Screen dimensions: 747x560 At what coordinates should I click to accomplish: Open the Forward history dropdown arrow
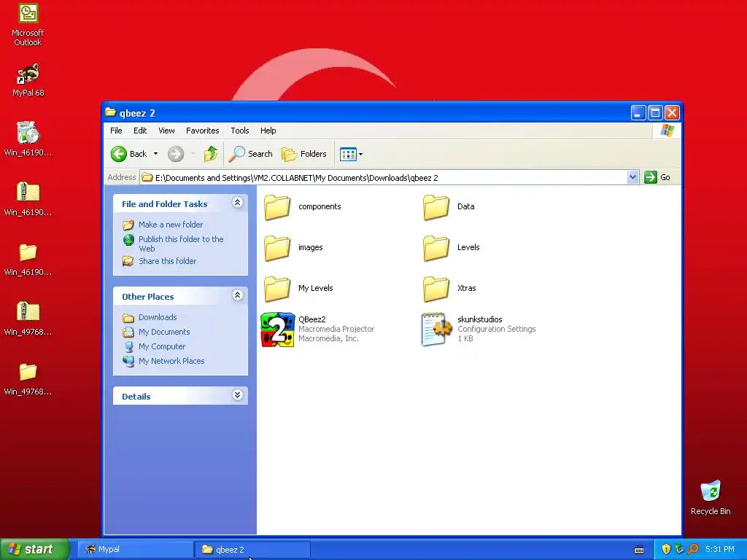[193, 154]
